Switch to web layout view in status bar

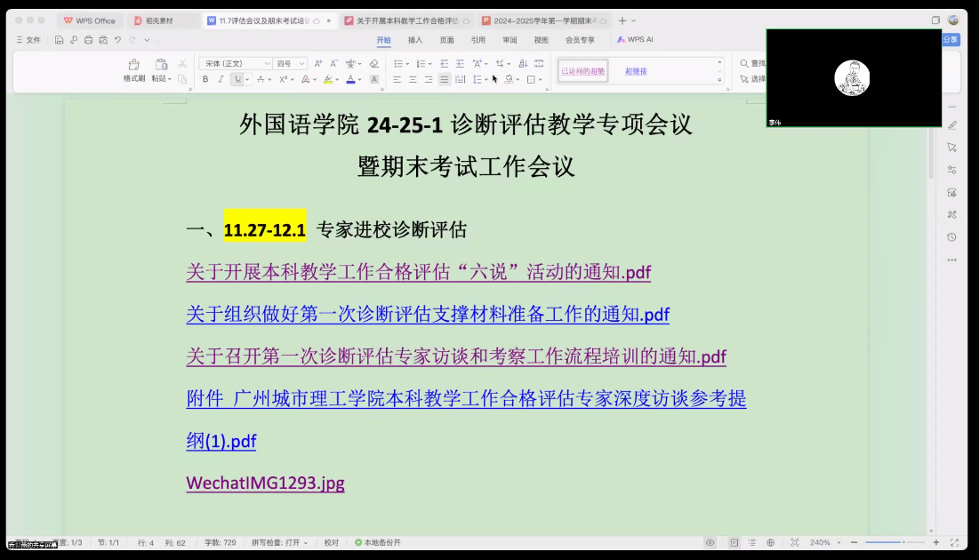coord(770,542)
